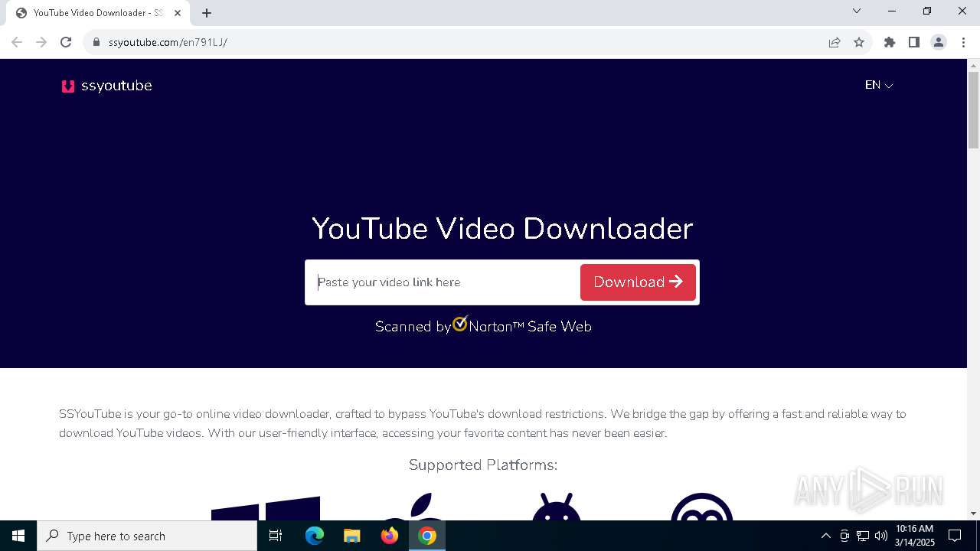Share this page icon in address bar
The height and width of the screenshot is (551, 980).
pos(835,42)
